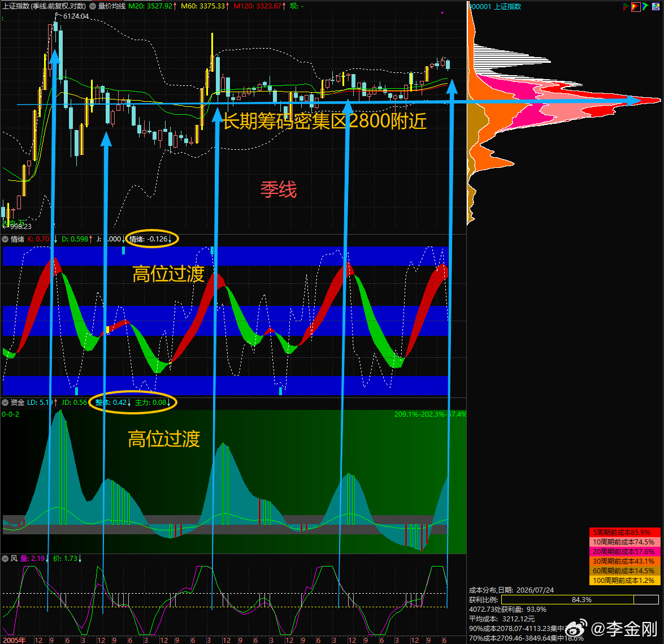Click the Weibo logo watermark

[x=576, y=628]
